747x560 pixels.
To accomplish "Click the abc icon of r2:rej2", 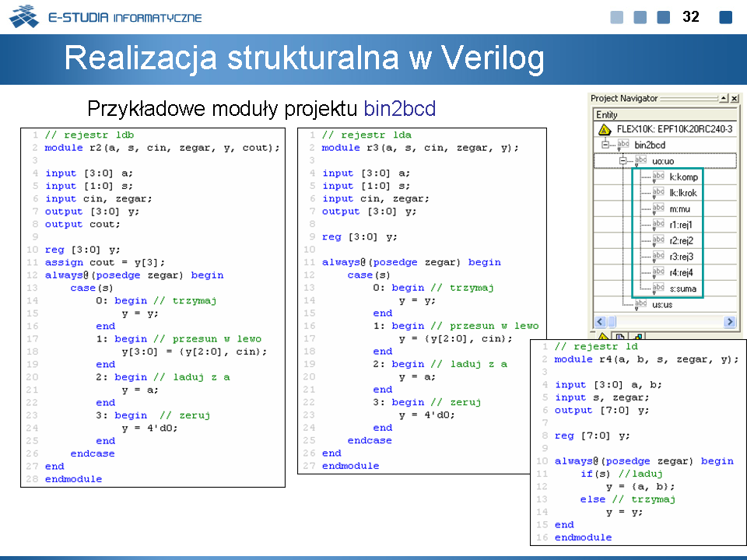I will 658,240.
